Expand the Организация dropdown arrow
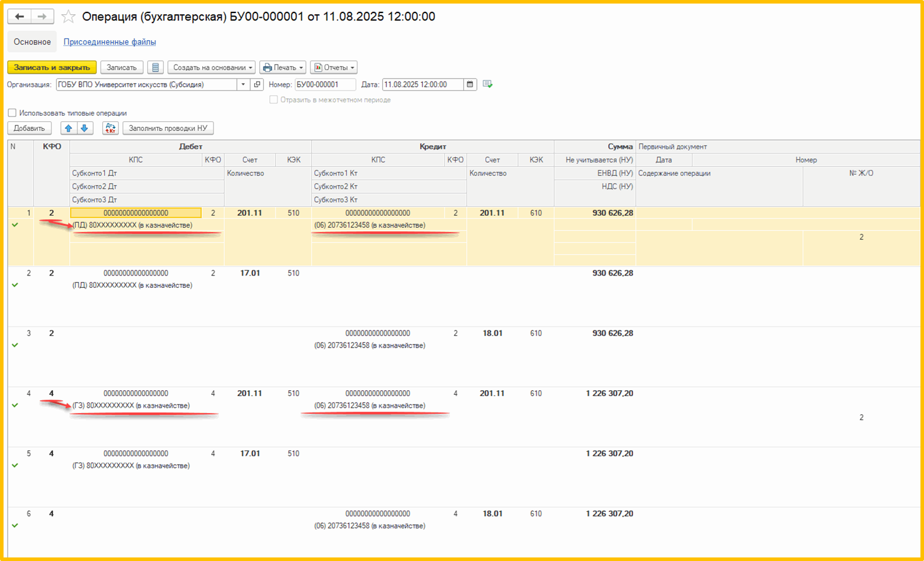 [243, 85]
